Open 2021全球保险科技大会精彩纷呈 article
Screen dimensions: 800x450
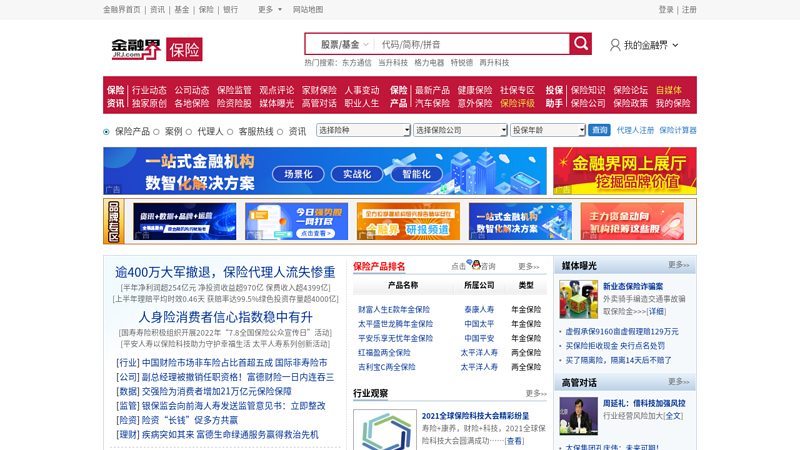[475, 416]
